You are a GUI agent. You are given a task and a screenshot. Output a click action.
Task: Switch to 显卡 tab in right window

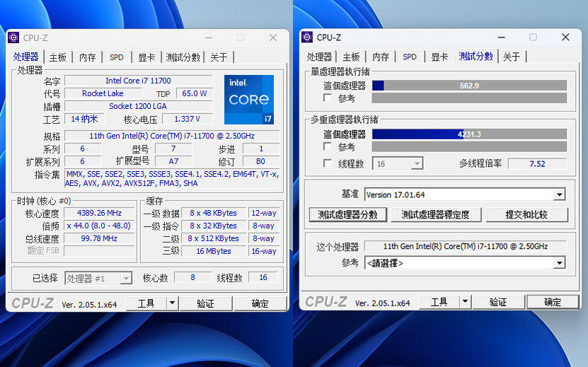[x=439, y=57]
